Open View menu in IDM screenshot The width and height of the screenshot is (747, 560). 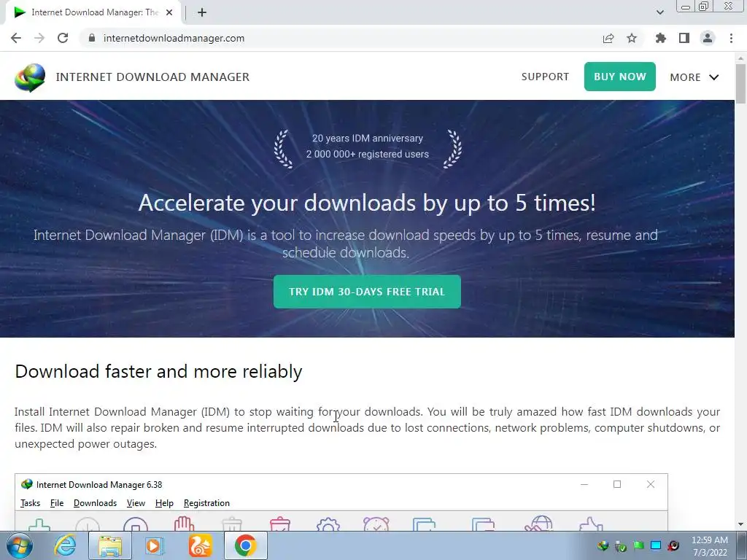coord(136,503)
